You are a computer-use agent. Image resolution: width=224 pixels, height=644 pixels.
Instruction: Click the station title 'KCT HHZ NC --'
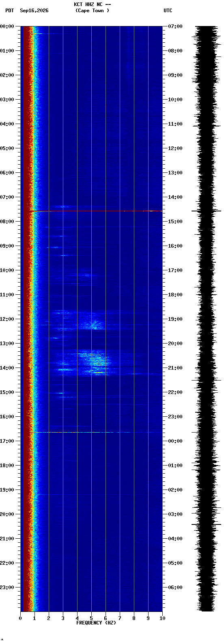pyautogui.click(x=92, y=4)
